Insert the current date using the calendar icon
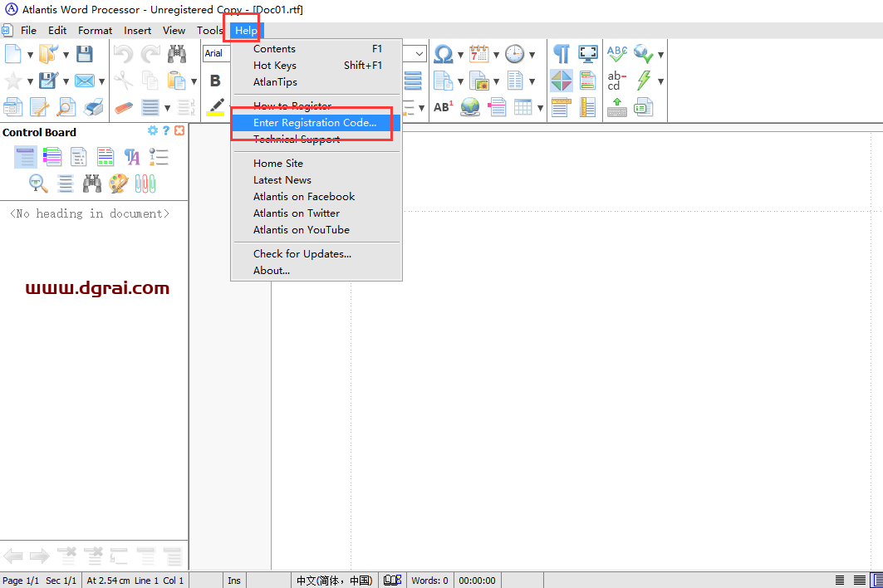 480,54
